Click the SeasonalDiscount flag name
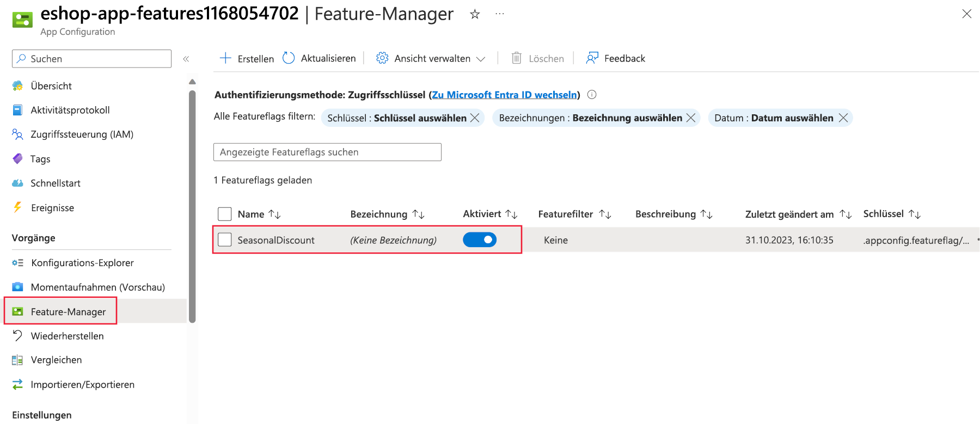 (x=276, y=240)
